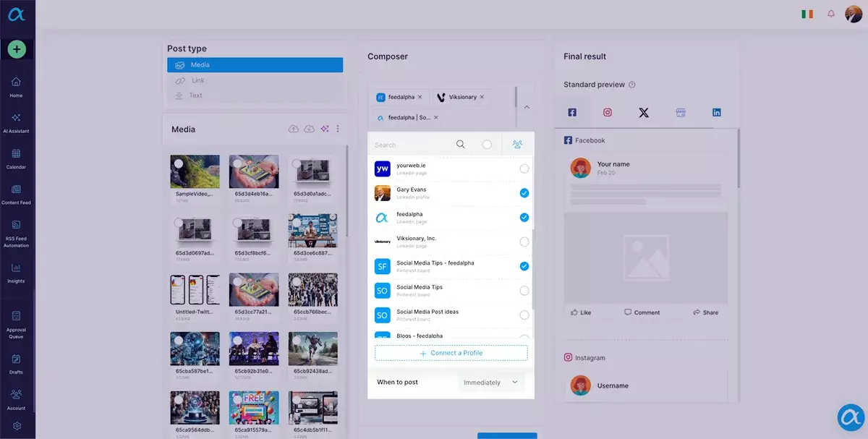Remove the 'feedalpha | So...' profile chip

435,117
